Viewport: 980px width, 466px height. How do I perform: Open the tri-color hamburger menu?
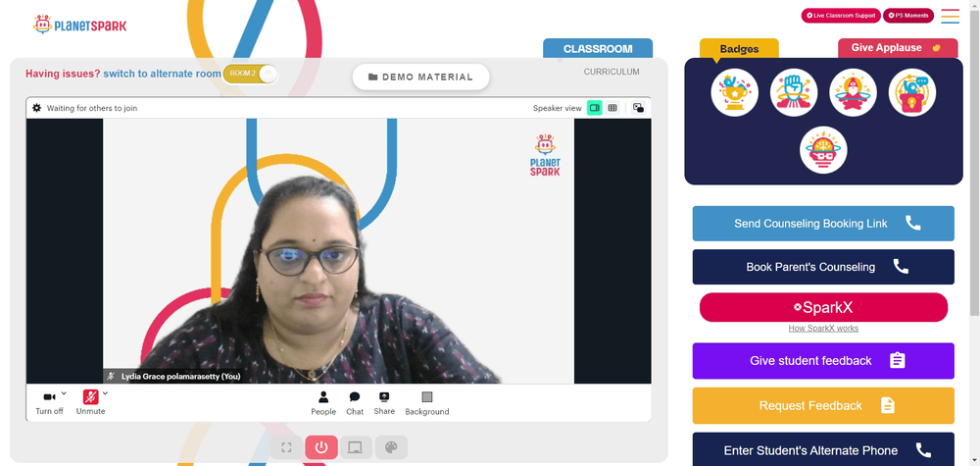click(950, 16)
